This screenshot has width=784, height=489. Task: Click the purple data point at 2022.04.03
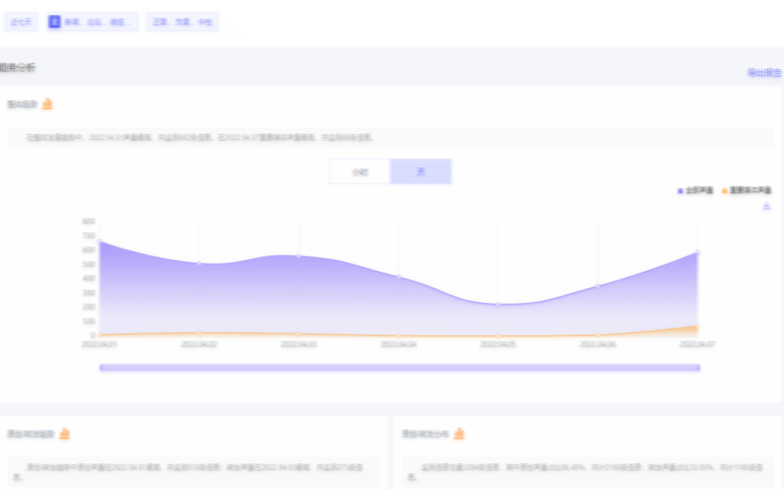(x=299, y=255)
